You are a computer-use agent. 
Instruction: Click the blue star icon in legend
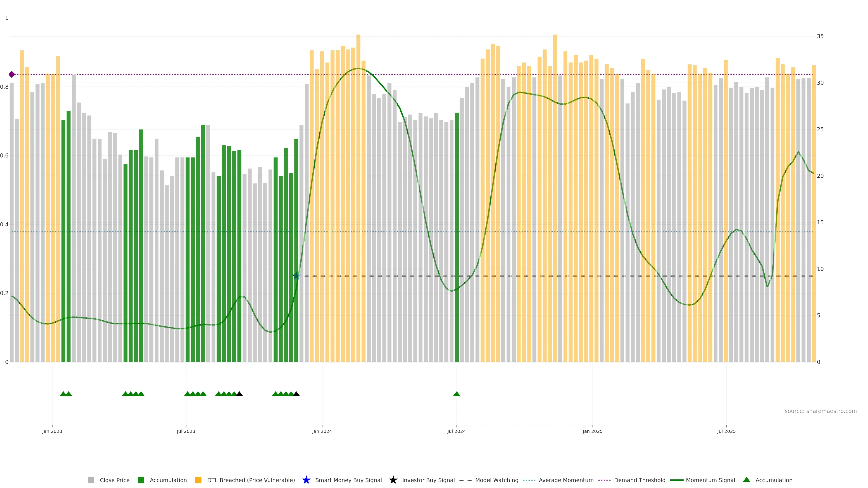(306, 480)
